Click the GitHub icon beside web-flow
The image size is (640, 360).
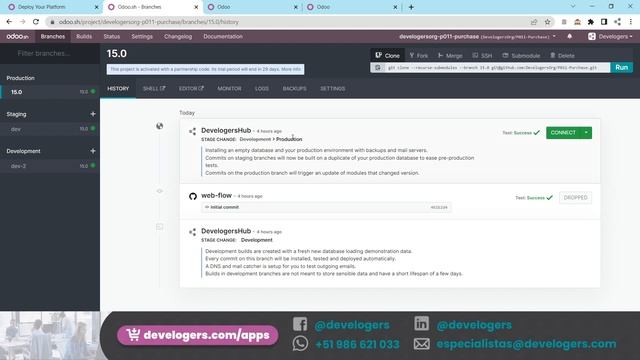(193, 196)
